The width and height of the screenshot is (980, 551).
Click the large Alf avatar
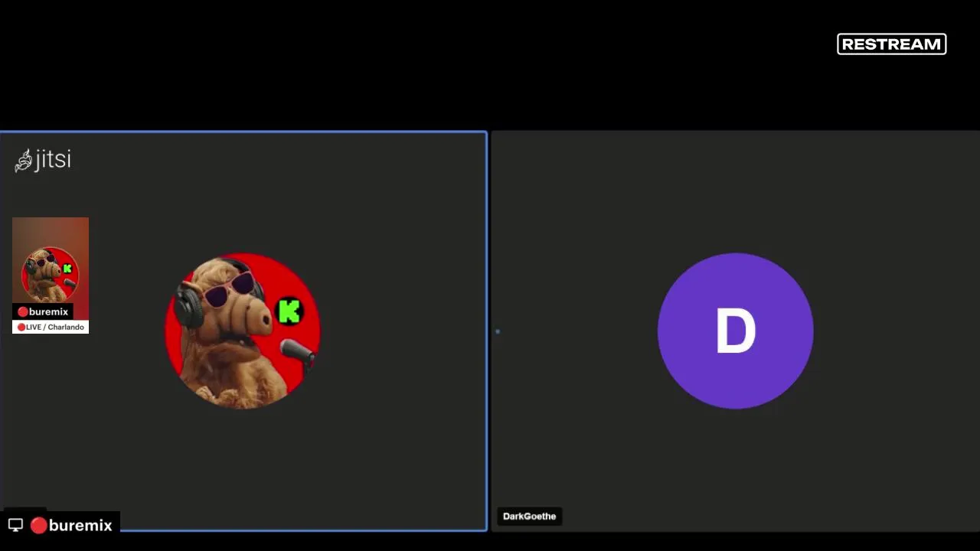point(243,331)
